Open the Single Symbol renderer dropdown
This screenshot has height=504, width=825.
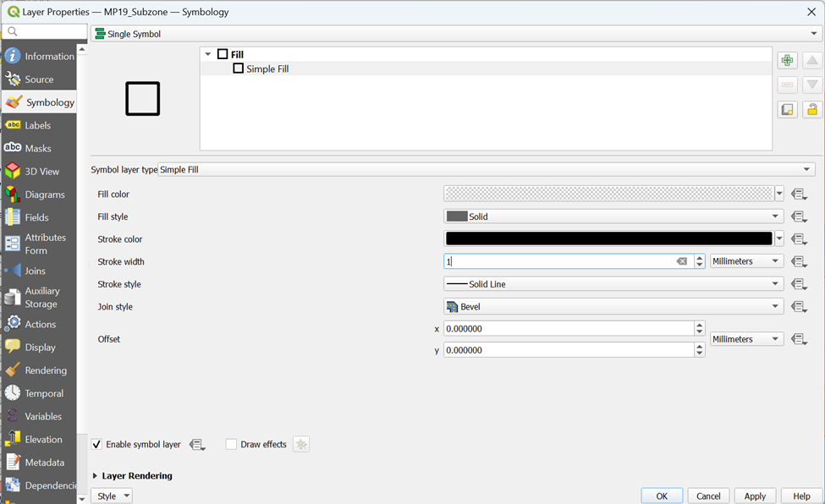pos(456,34)
